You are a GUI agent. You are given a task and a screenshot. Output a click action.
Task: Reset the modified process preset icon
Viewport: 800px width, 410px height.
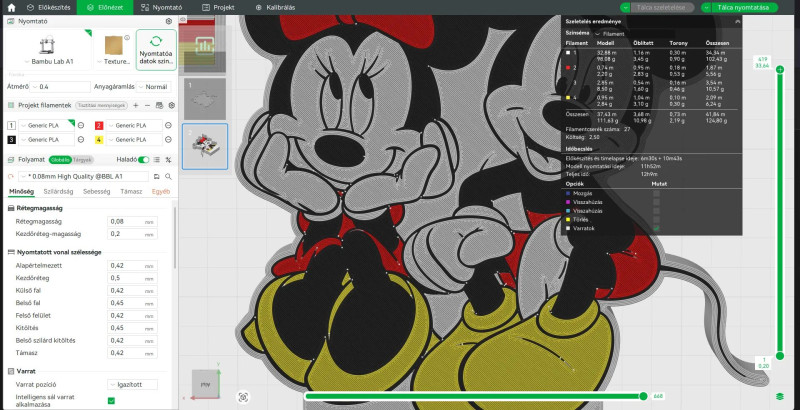pos(11,176)
